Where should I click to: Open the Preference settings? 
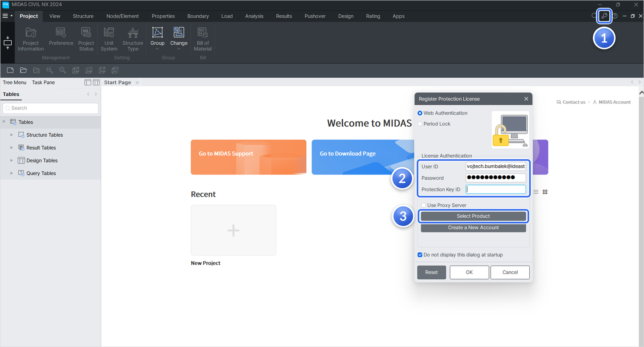point(61,36)
